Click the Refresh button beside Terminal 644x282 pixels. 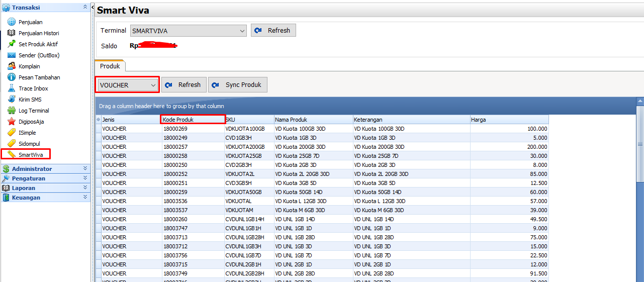pos(273,31)
